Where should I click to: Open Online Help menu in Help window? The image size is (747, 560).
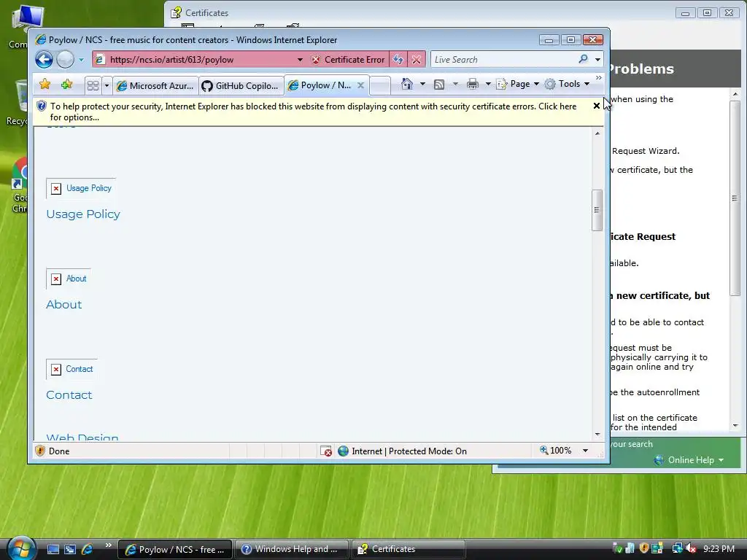pyautogui.click(x=689, y=460)
